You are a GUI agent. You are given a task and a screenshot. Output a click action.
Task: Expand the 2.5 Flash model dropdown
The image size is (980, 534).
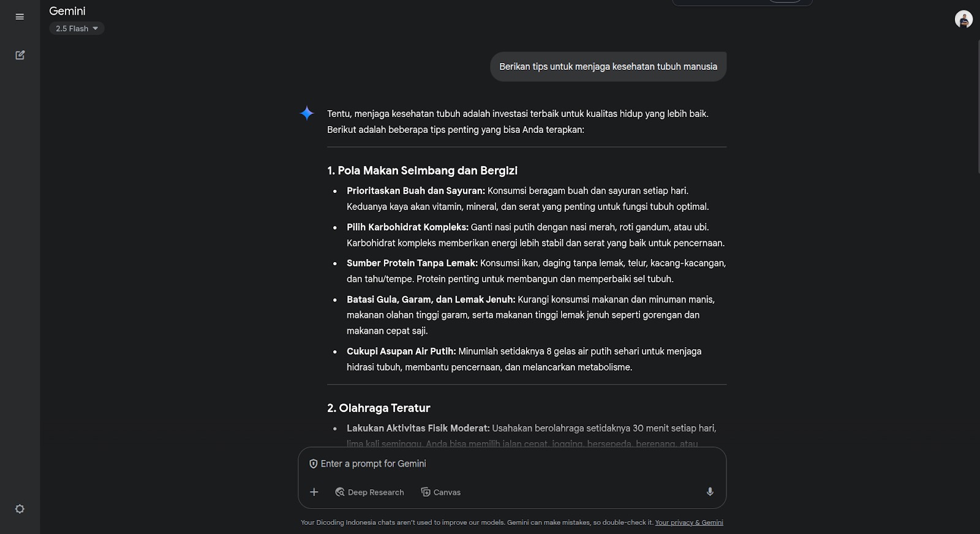[77, 28]
